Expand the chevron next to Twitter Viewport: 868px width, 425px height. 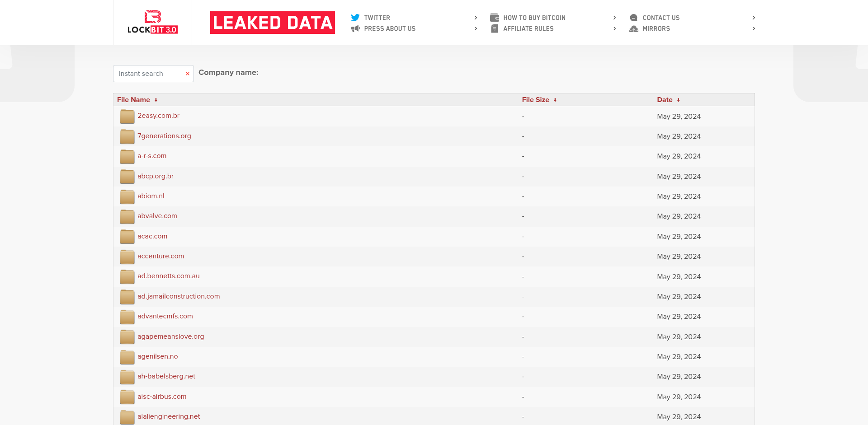[x=476, y=18]
